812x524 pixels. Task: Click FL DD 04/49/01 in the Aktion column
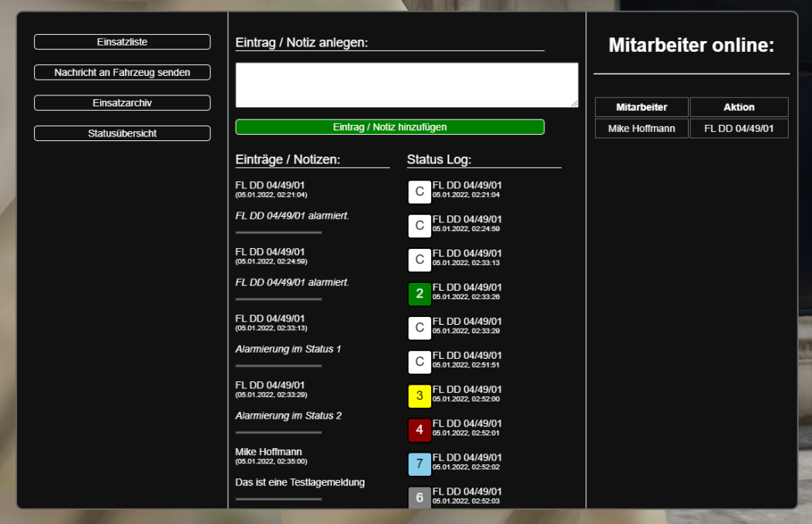738,129
